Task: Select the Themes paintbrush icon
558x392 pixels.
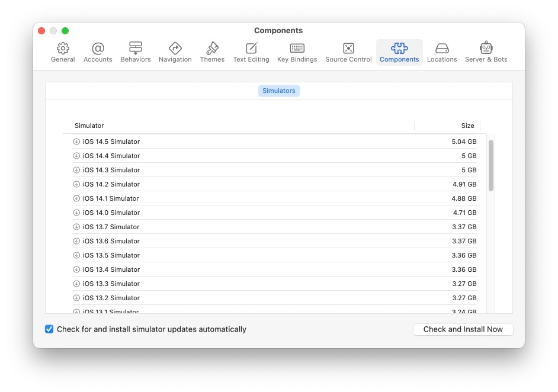Action: pos(212,49)
